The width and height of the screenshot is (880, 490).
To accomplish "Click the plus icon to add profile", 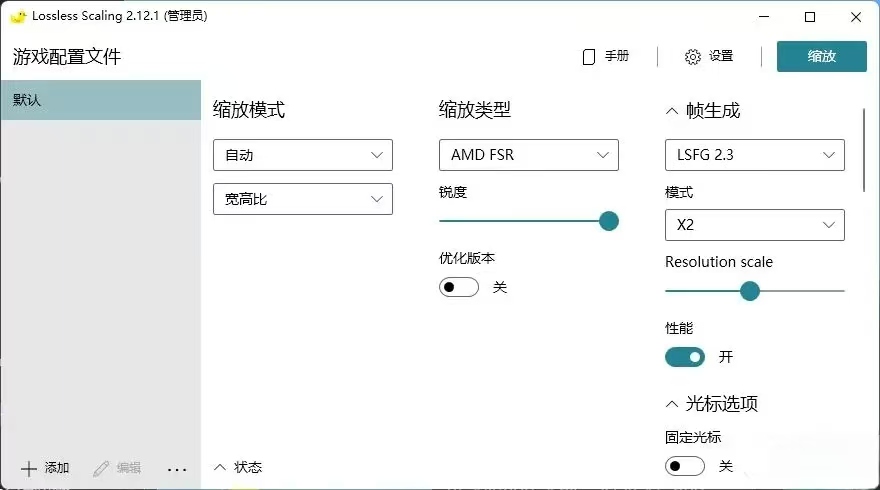I will (x=29, y=468).
